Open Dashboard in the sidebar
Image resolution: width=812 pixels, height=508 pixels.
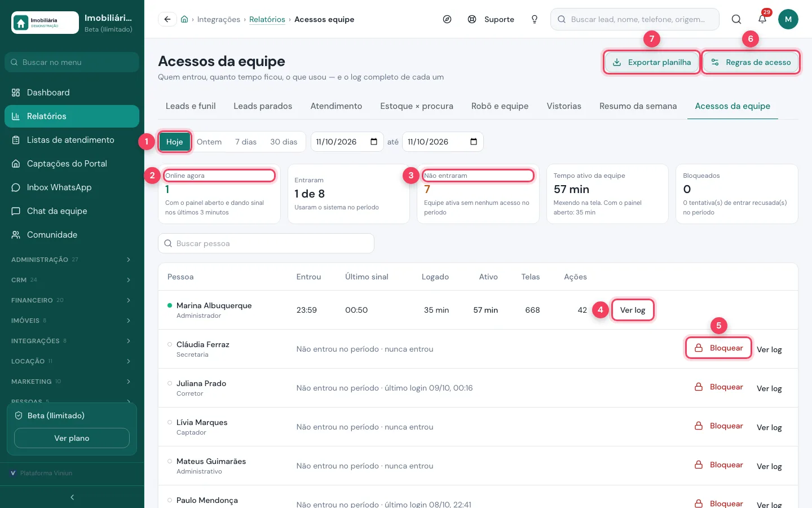tap(72, 93)
